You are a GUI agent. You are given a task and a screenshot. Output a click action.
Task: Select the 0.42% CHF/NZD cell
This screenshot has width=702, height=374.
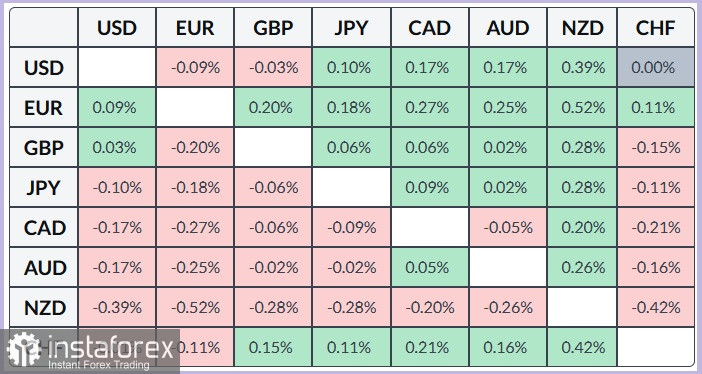[582, 347]
